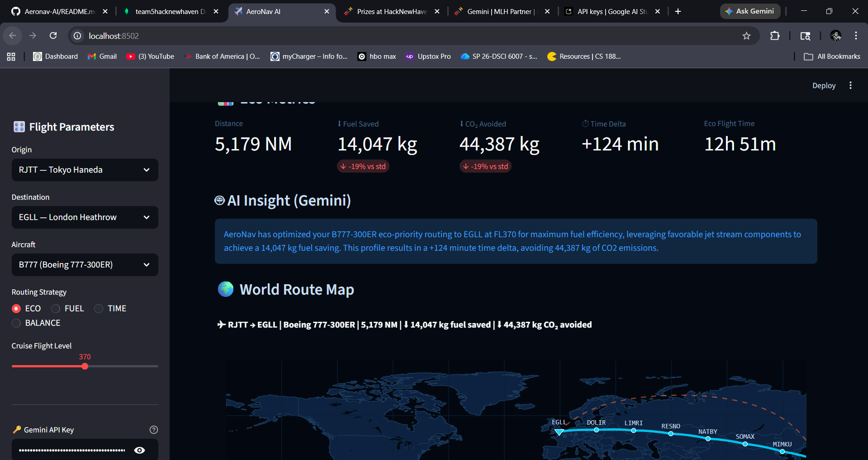868x460 pixels.
Task: Open the Aircraft dropdown B777
Action: pos(85,265)
